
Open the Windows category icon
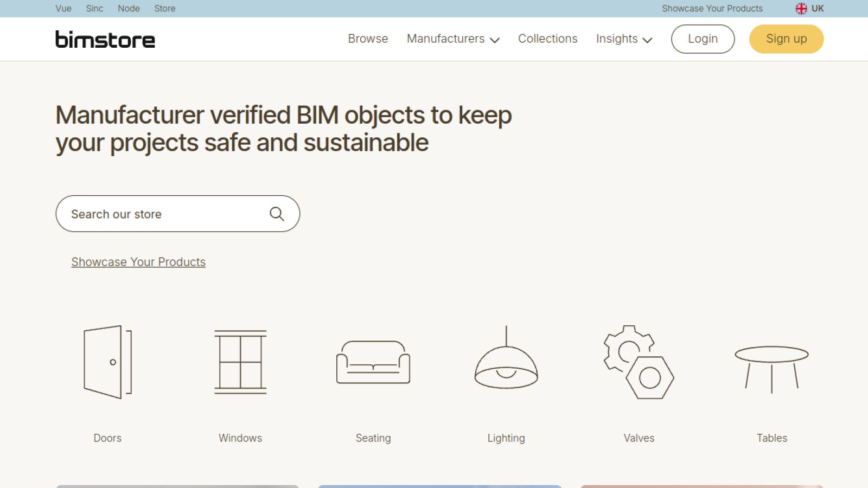[x=240, y=362]
